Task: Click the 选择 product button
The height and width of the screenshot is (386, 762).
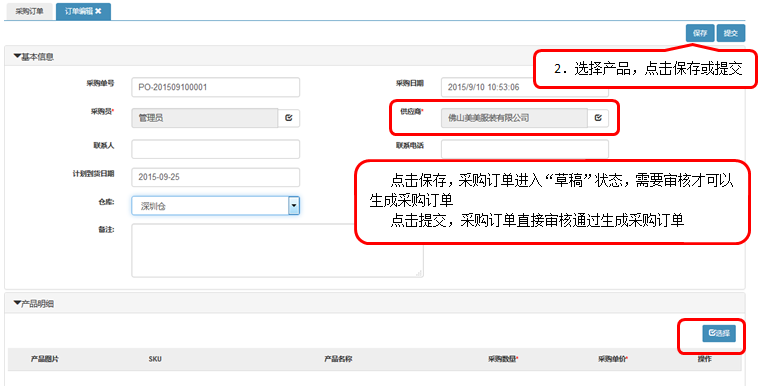Action: point(719,333)
